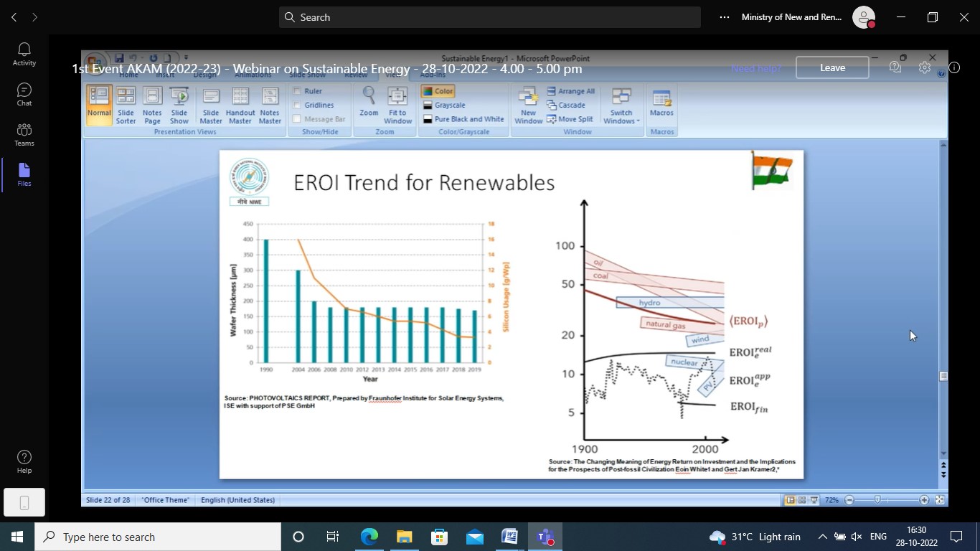Enable the Ruler checkbox
The image size is (980, 551).
297,91
